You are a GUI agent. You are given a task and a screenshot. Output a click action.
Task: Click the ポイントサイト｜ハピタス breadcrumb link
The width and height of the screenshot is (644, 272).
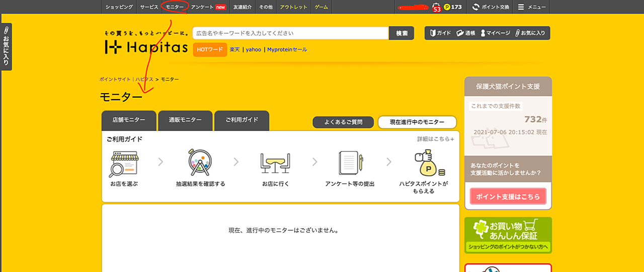(126, 80)
